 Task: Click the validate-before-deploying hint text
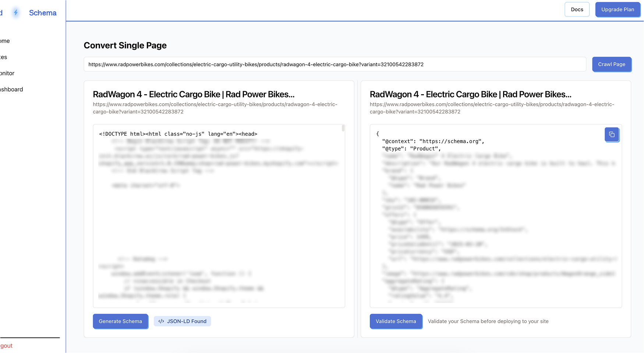(x=488, y=321)
